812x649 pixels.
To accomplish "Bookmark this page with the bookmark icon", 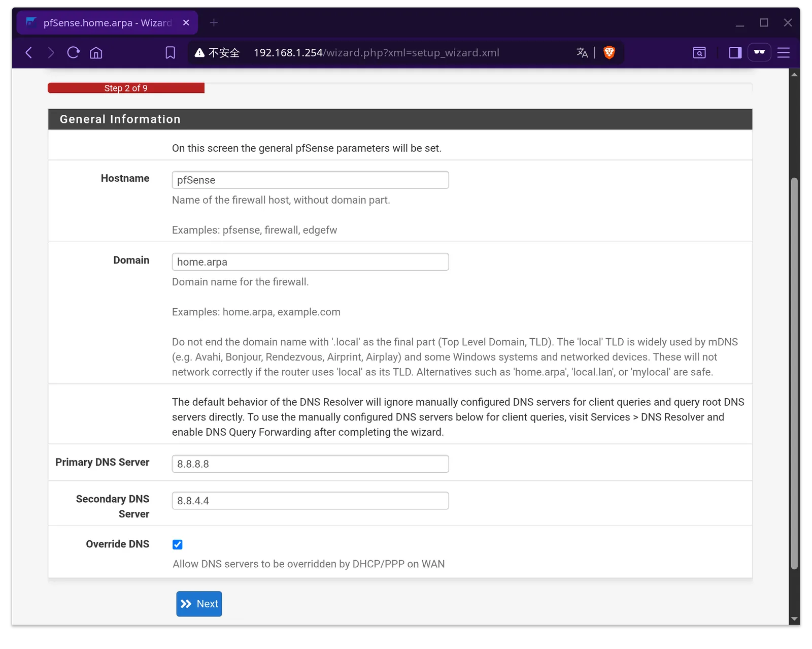I will tap(171, 53).
